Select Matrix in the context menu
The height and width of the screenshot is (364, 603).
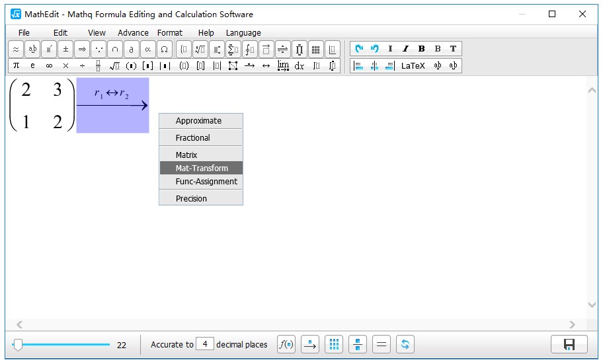point(201,155)
